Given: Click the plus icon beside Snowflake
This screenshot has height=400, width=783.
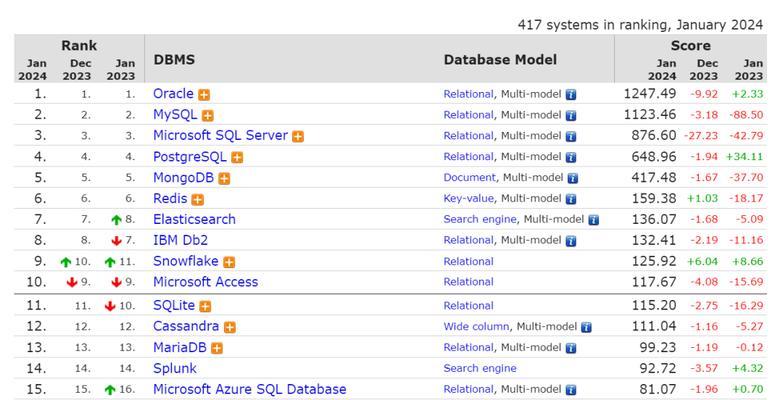Looking at the screenshot, I should [229, 262].
